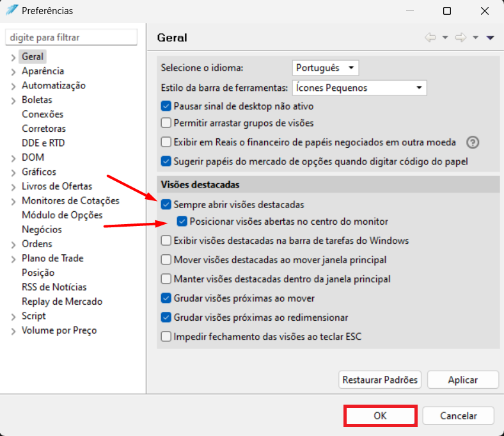Enable Impedir fechamento das visões ao teclar ESC
The height and width of the screenshot is (436, 504).
point(166,337)
